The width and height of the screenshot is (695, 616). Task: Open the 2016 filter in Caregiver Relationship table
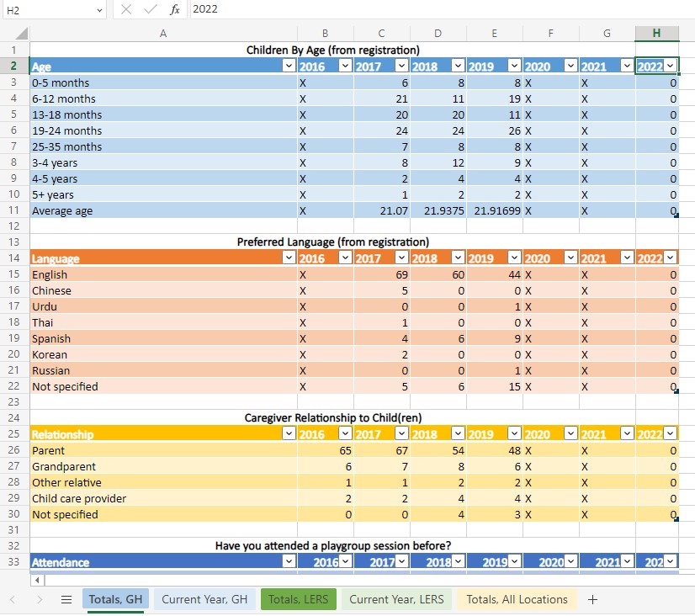coord(345,433)
